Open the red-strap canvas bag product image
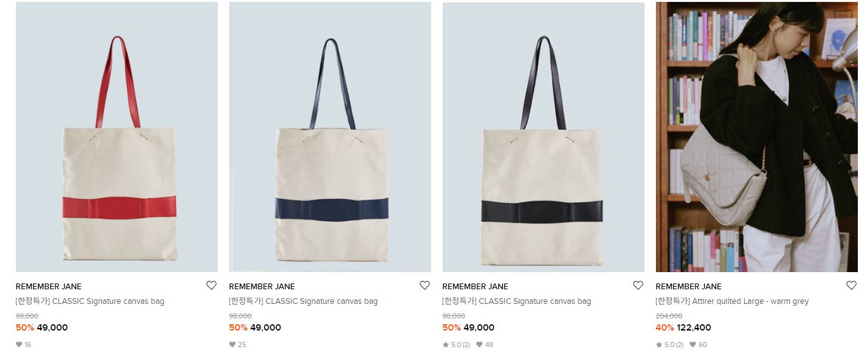Viewport: 868px width, 363px height. point(117,137)
